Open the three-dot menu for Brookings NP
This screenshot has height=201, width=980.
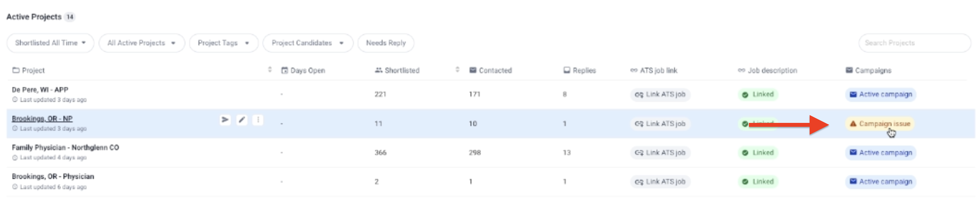point(258,119)
